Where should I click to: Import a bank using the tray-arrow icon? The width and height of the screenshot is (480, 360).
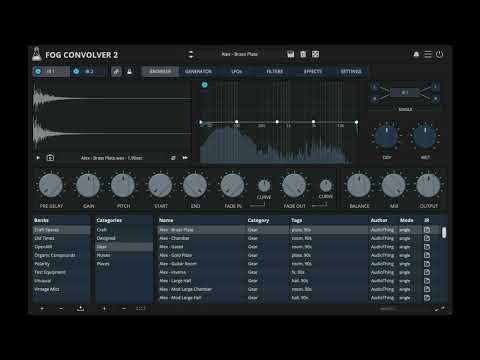pyautogui.click(x=80, y=309)
